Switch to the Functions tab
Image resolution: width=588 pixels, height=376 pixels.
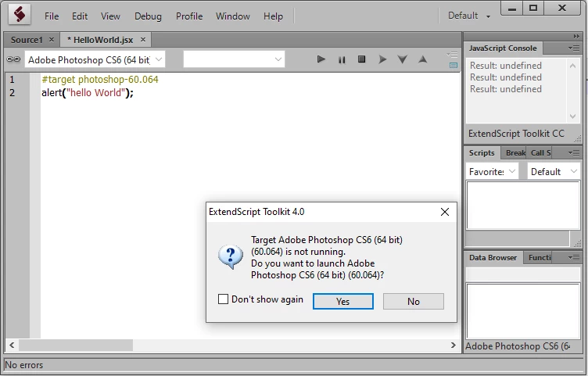pos(540,257)
